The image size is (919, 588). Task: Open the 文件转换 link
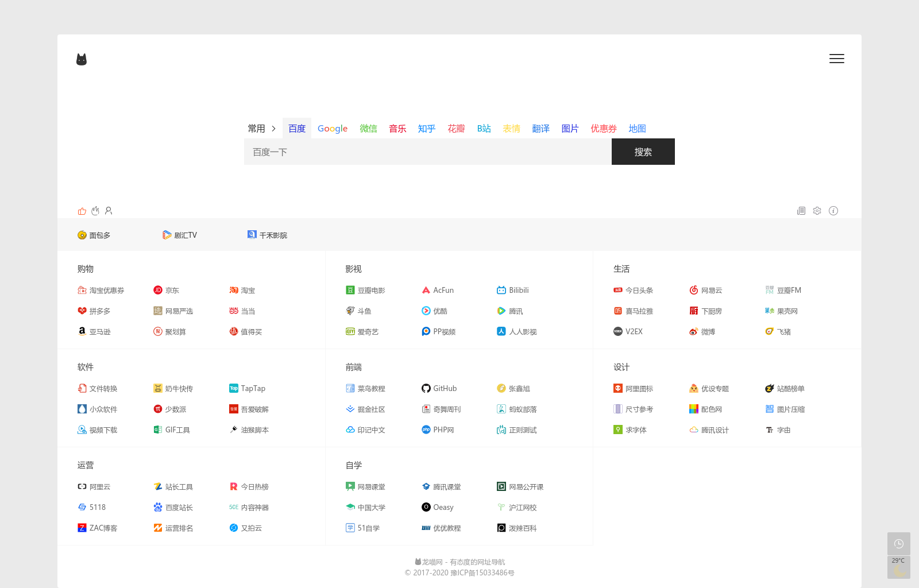pos(98,389)
